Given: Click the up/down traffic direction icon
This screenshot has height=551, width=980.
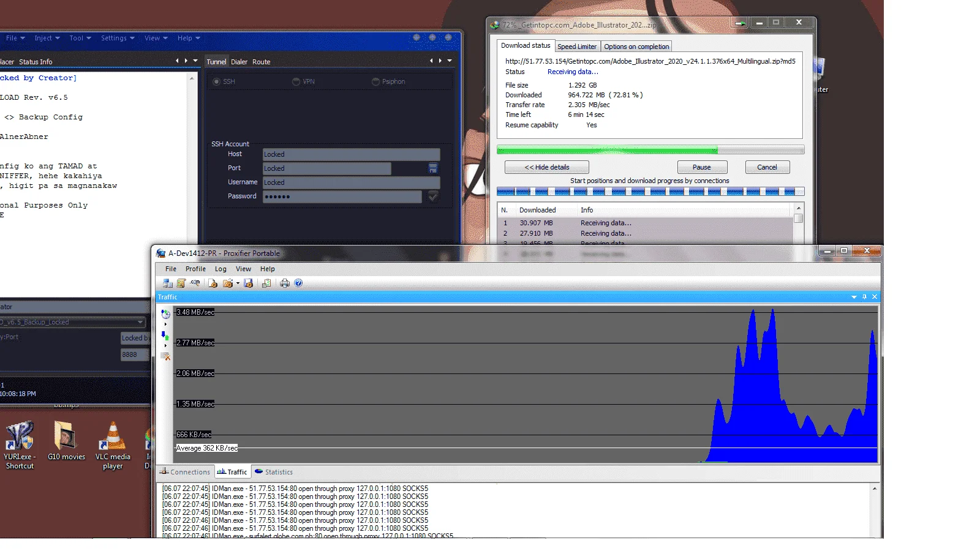Looking at the screenshot, I should 165,335.
